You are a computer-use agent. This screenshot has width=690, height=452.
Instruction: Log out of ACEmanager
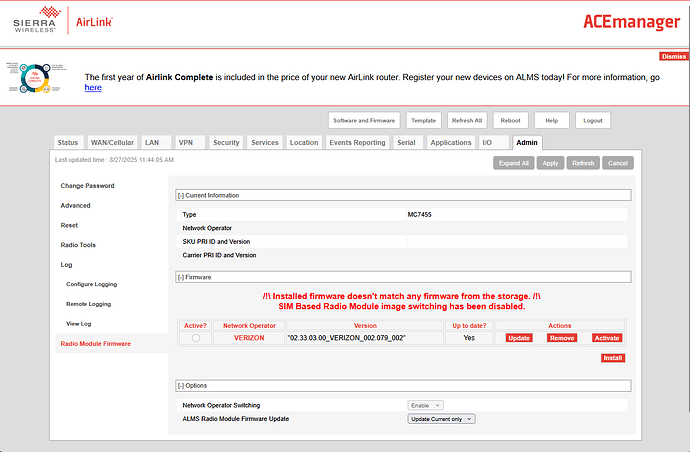pos(593,120)
